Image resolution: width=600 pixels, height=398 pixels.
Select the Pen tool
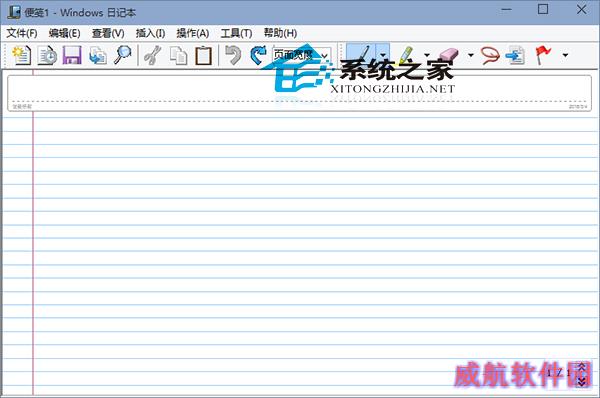coord(361,55)
